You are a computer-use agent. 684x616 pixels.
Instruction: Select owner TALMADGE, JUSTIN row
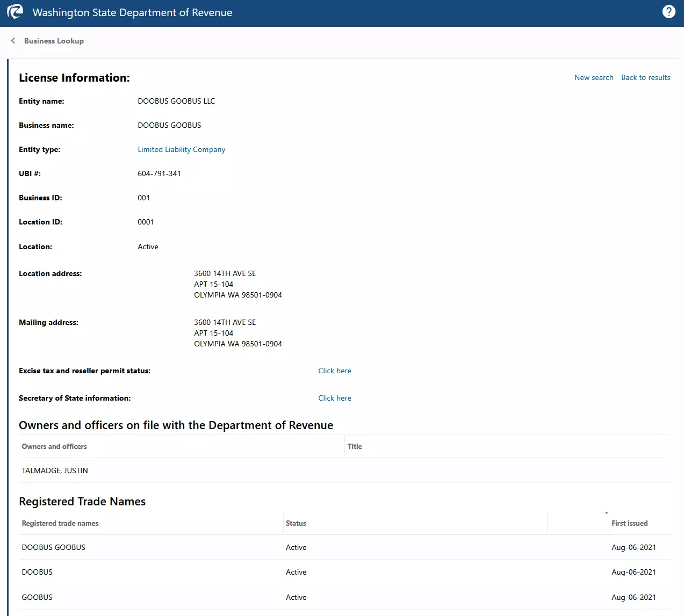[x=344, y=470]
